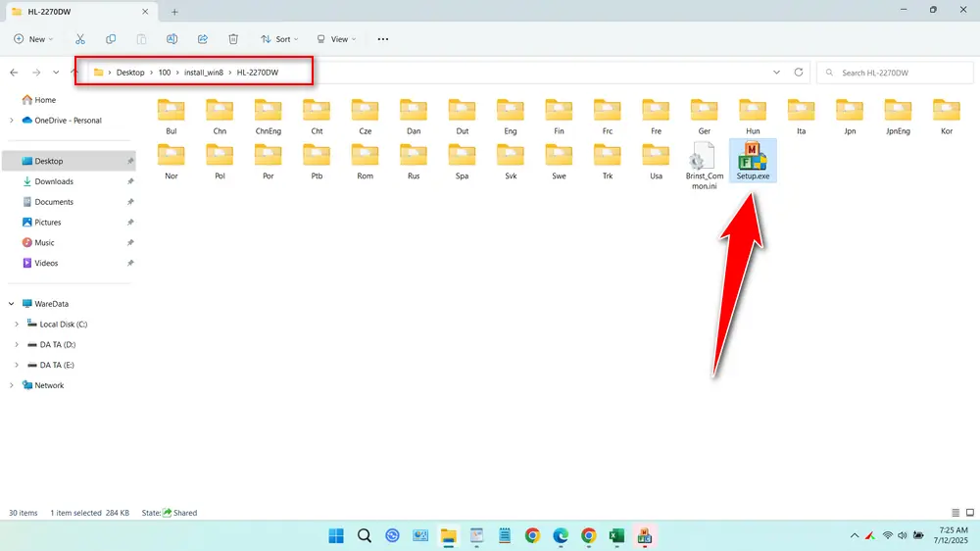
Task: Switch to the large icons view in the status bar
Action: (970, 513)
